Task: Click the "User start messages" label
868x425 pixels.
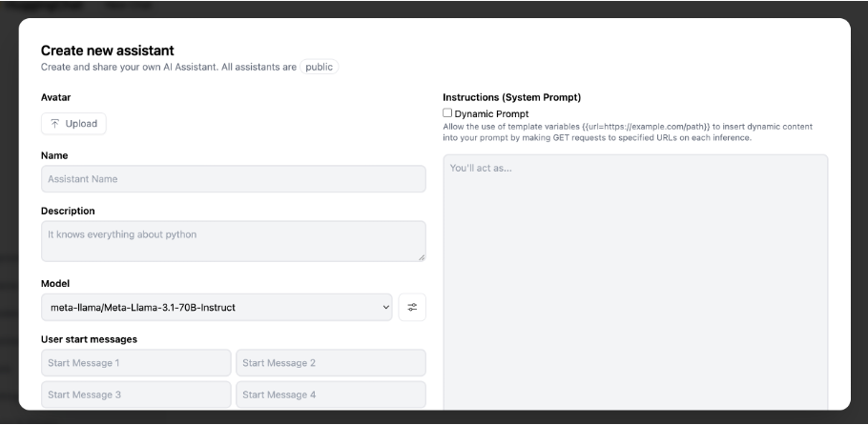Action: [x=89, y=339]
